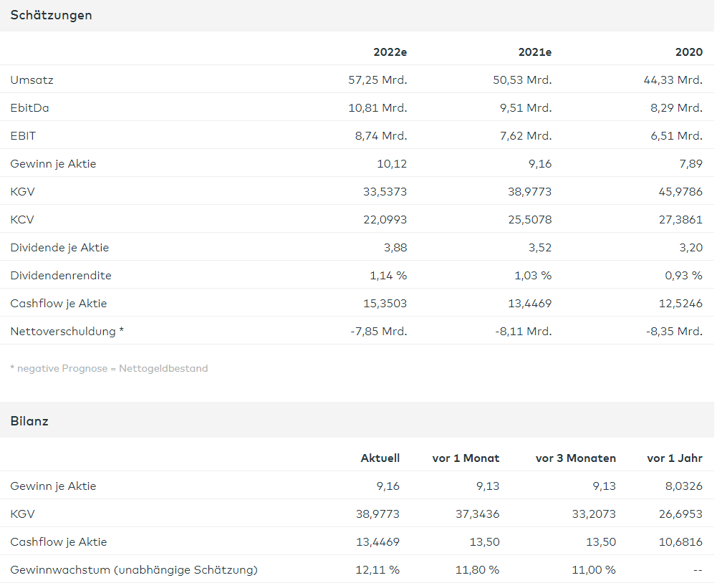Click the Schätzungen section header
Screen dimensions: 717x588
click(x=51, y=15)
